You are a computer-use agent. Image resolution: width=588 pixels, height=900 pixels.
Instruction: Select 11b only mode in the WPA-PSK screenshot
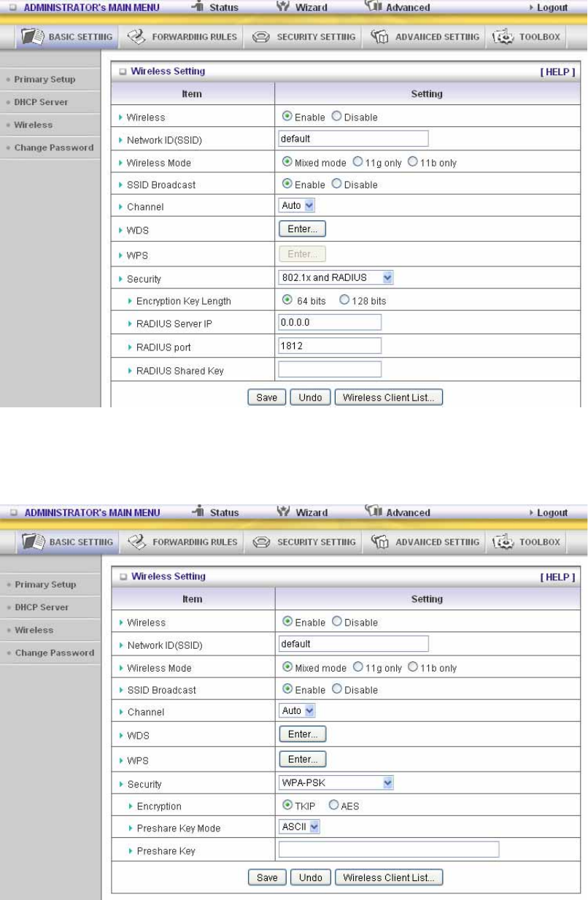413,667
